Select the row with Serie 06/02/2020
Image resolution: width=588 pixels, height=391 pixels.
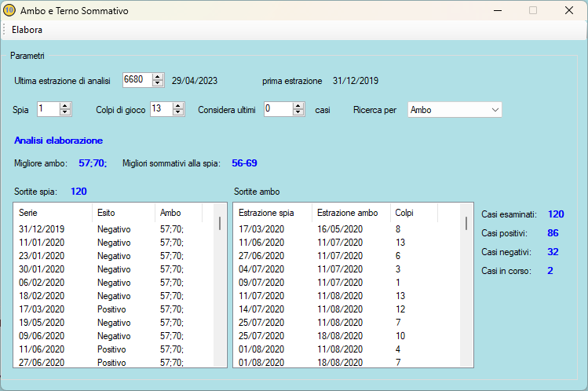pos(114,283)
